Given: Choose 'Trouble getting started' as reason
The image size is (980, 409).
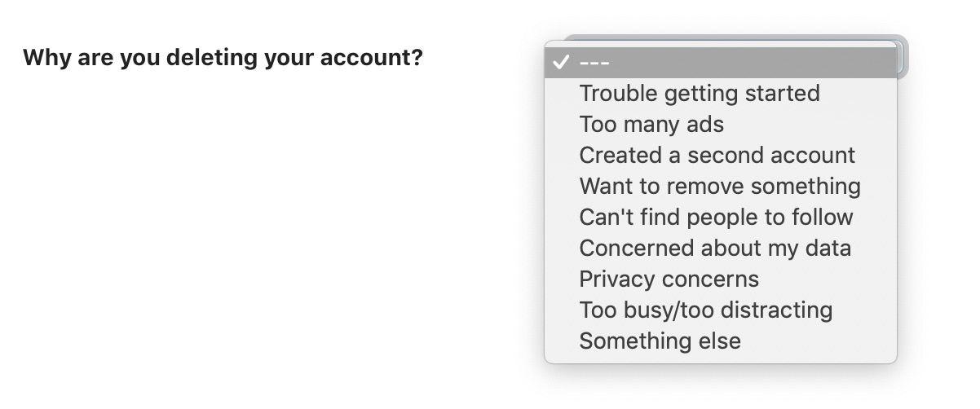Looking at the screenshot, I should tap(699, 94).
